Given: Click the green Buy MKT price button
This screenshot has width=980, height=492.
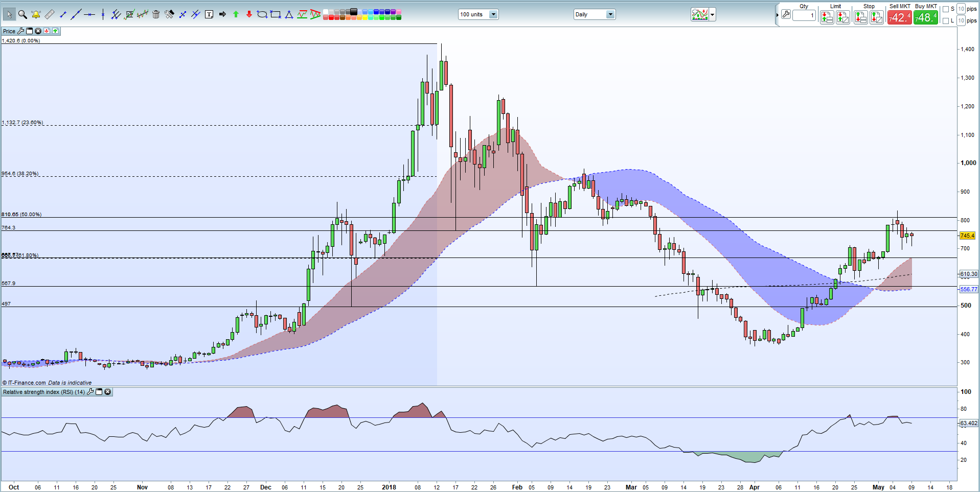Looking at the screenshot, I should (926, 17).
